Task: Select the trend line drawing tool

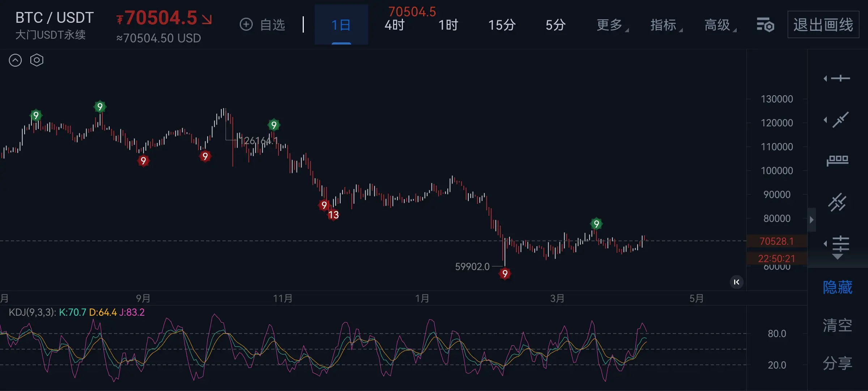Action: click(841, 120)
